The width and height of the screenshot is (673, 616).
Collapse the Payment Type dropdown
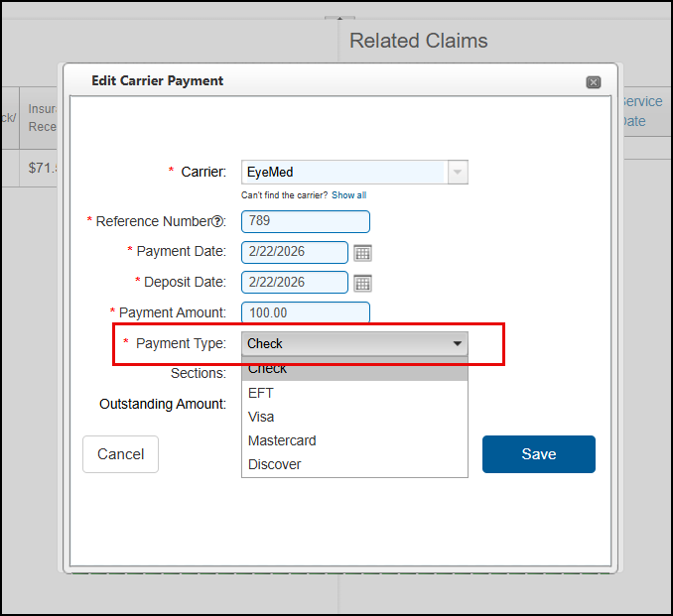point(457,344)
